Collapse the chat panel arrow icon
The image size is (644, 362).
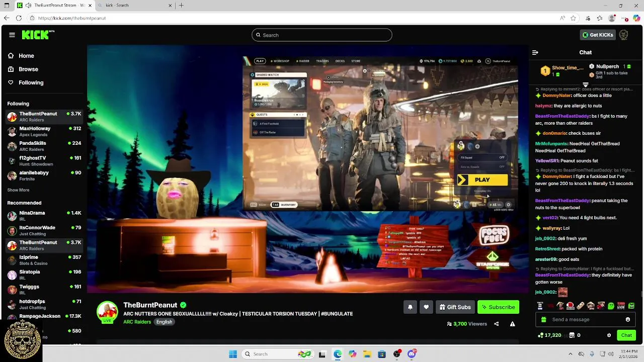[535, 52]
